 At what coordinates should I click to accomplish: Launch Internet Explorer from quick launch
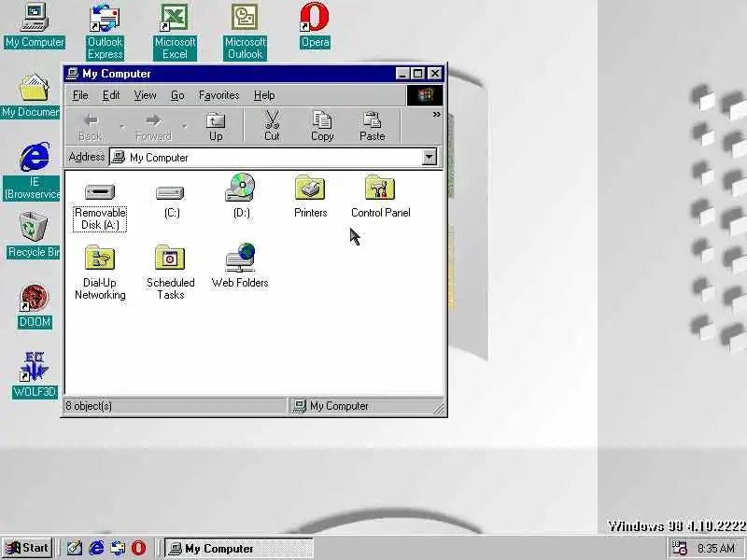(96, 548)
